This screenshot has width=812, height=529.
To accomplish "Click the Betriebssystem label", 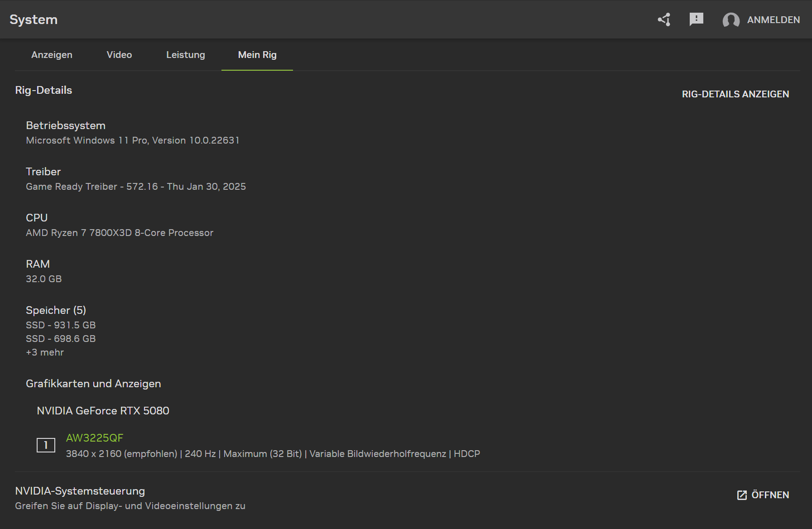I will click(x=66, y=125).
